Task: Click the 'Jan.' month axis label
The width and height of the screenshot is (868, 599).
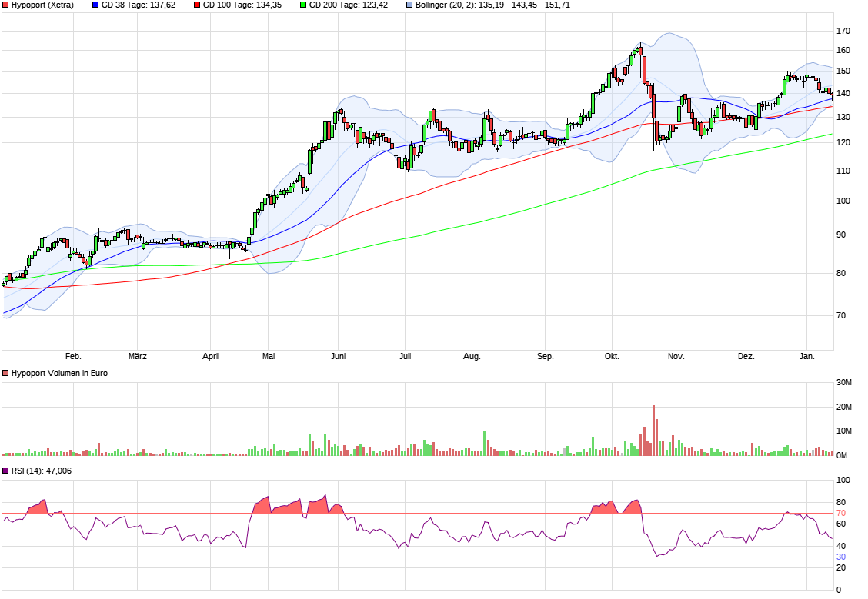Action: coord(807,356)
